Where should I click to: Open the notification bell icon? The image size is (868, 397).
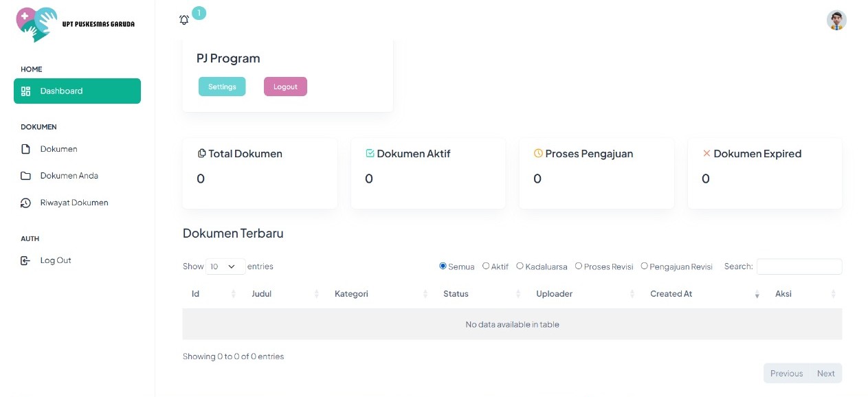(x=184, y=20)
